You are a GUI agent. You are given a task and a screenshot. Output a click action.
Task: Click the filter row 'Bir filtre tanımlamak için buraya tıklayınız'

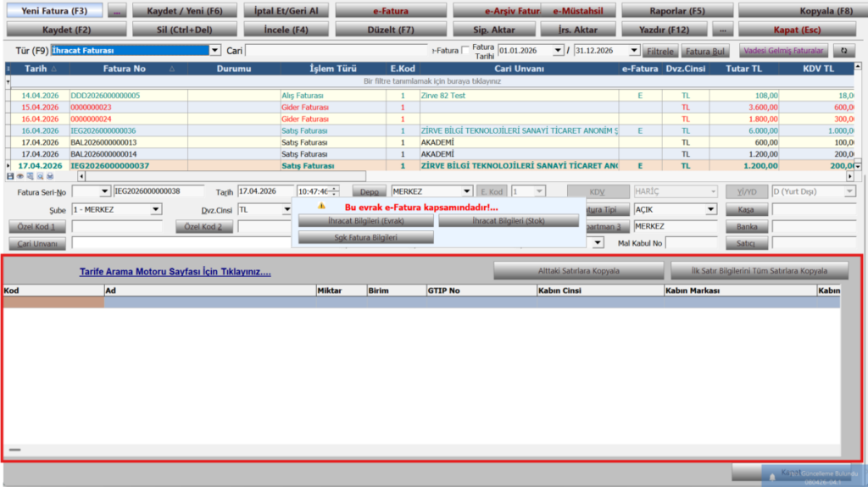pos(431,81)
